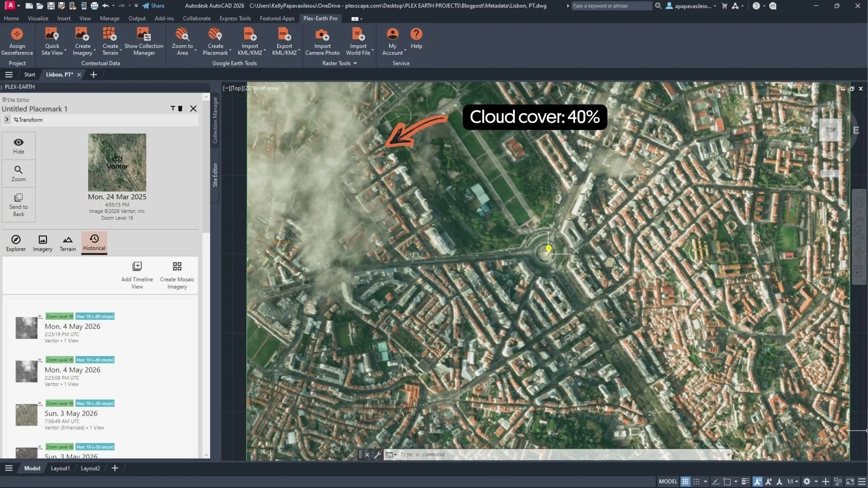Screen dimensions: 868x488
Task: Switch to the Explorer tab
Action: (x=16, y=243)
